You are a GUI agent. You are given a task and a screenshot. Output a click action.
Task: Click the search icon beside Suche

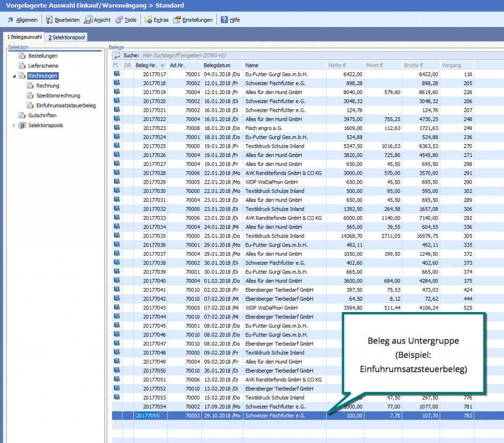[x=117, y=56]
